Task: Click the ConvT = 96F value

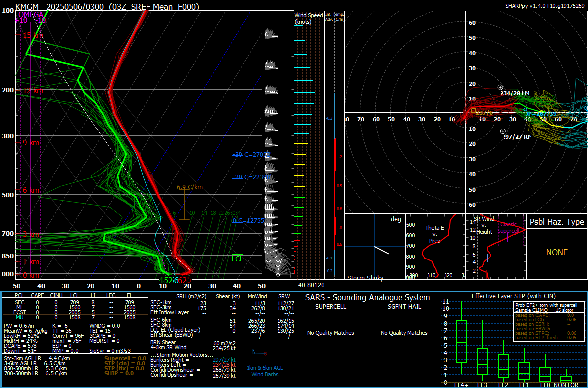Action: click(68, 336)
